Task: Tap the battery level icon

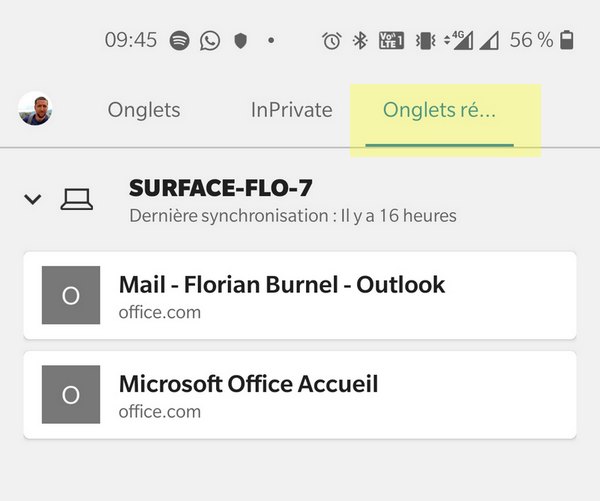Action: point(568,40)
